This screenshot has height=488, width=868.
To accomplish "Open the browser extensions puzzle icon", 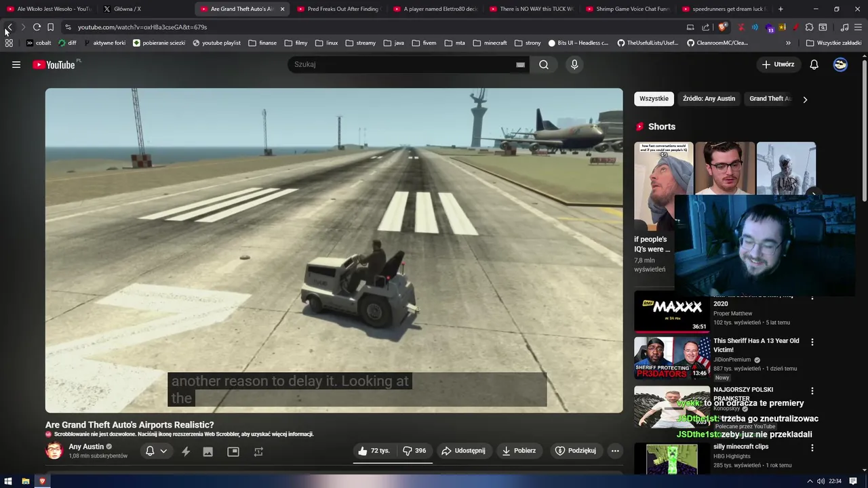I will 809,27.
